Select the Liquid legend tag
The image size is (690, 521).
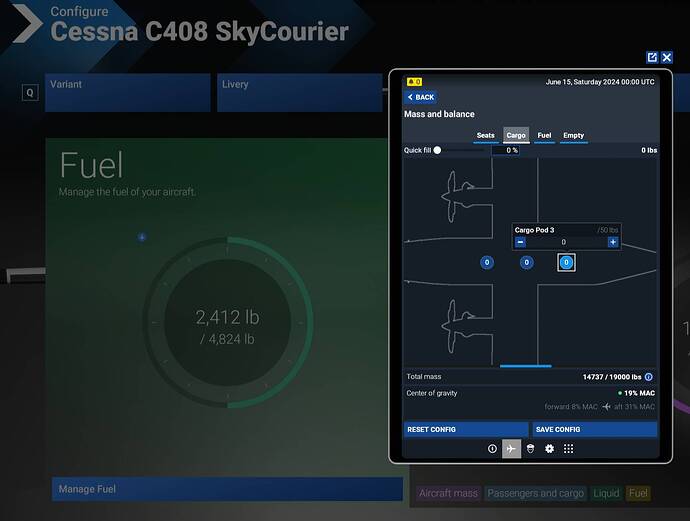pos(606,493)
